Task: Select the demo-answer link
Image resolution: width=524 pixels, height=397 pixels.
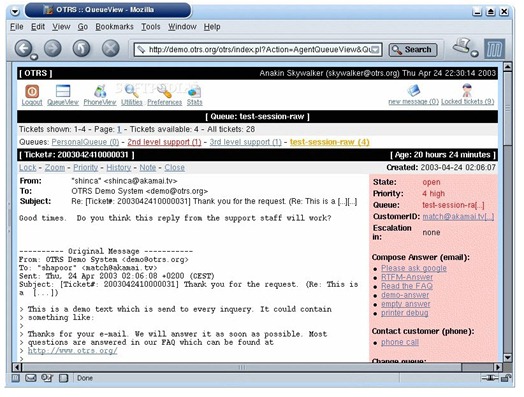Action: pyautogui.click(x=405, y=295)
